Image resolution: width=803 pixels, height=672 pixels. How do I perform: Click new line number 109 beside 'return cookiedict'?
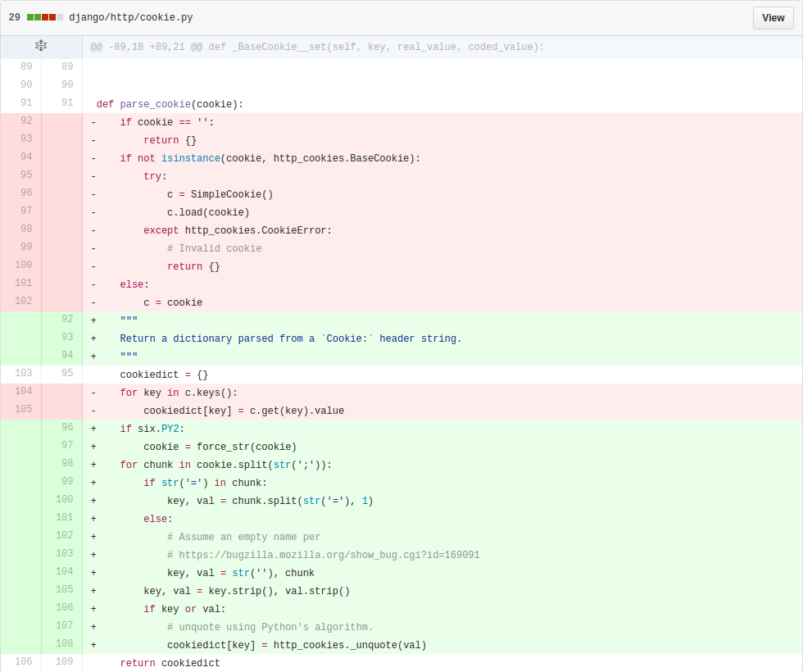65,661
